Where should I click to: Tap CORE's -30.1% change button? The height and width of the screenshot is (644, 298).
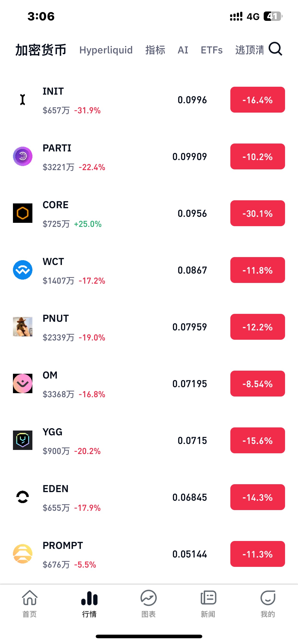coord(257,213)
